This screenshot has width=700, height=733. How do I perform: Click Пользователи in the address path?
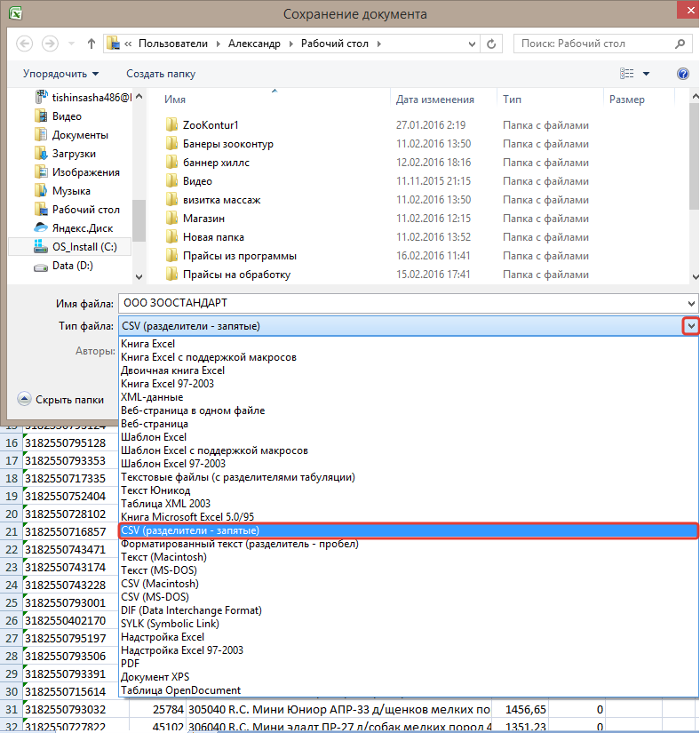point(173,44)
